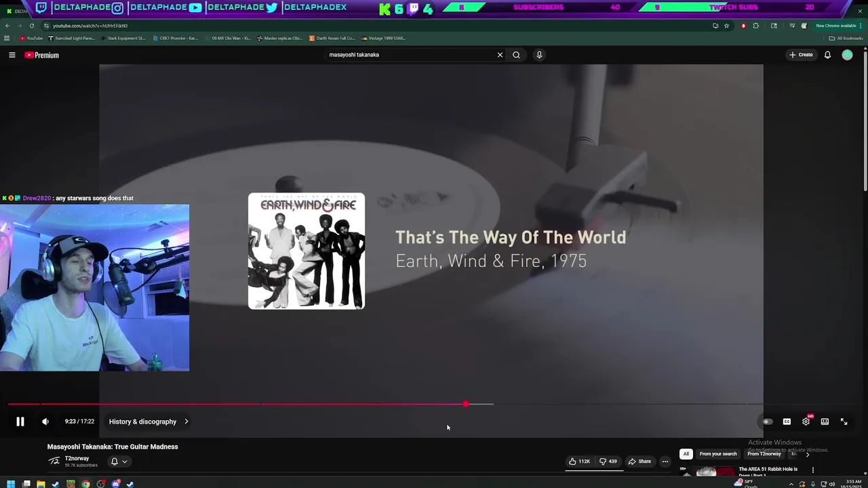This screenshot has height=488, width=868.
Task: Like the video (112K)
Action: pos(579,462)
